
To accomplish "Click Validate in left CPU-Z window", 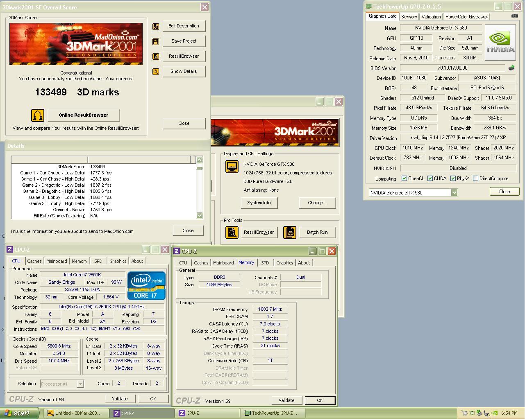I will tap(120, 399).
